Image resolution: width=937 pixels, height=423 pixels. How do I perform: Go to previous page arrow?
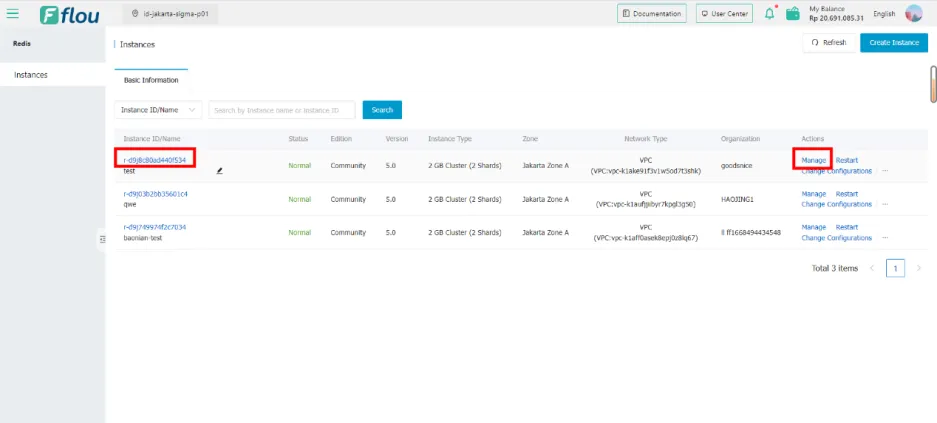[x=872, y=268]
